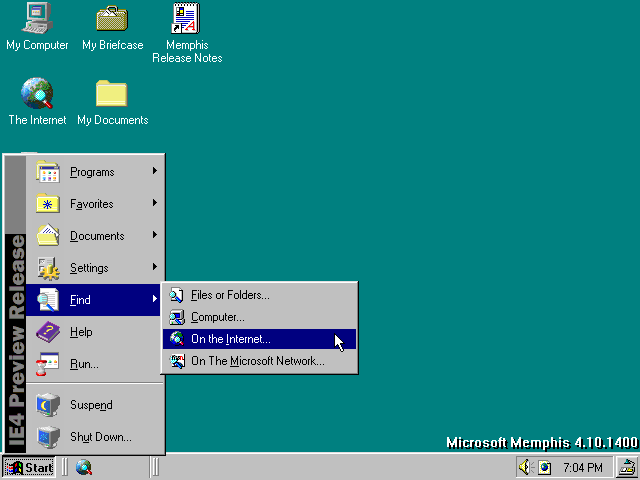Expand the Settings submenu arrow
This screenshot has height=480, width=640.
tap(155, 267)
